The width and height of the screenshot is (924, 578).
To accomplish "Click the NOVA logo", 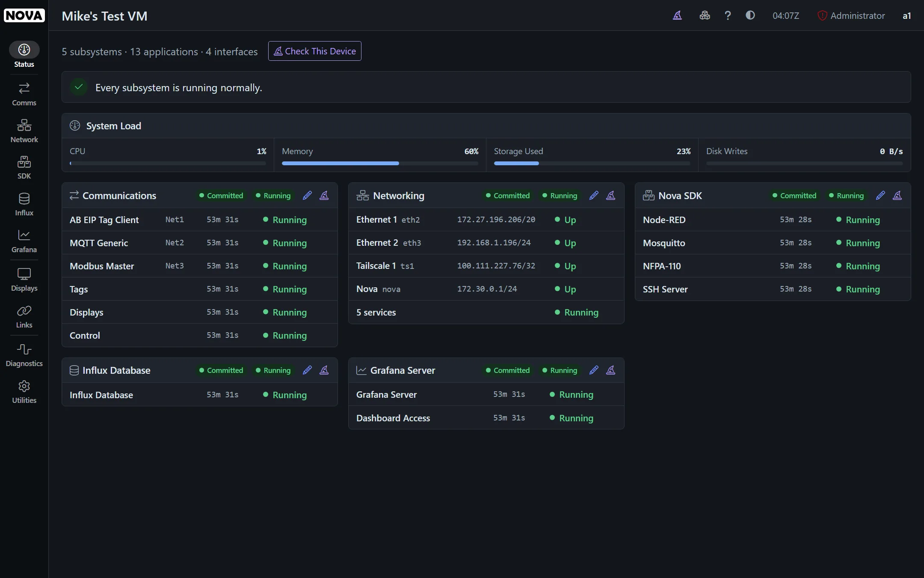I will pos(24,15).
